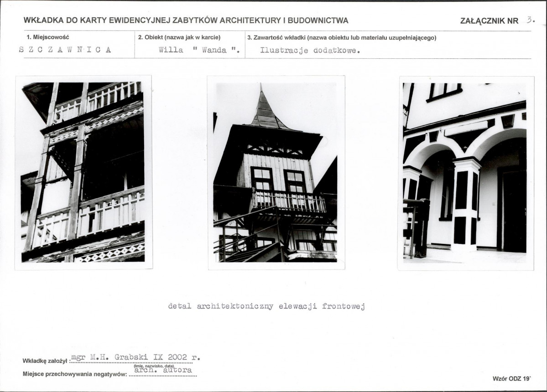Open the arched porch column photo

[466, 173]
